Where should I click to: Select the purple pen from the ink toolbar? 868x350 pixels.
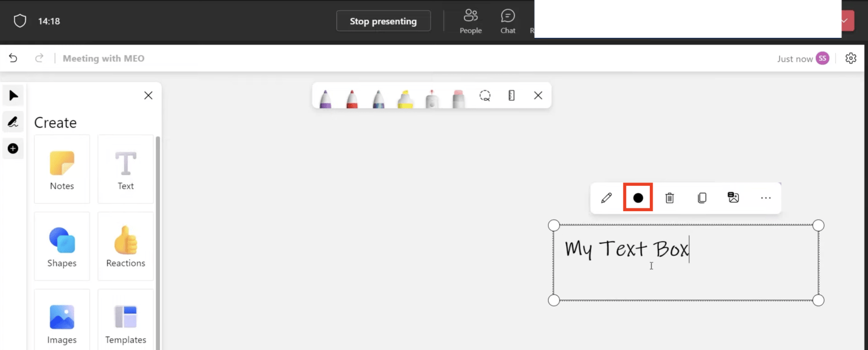325,97
